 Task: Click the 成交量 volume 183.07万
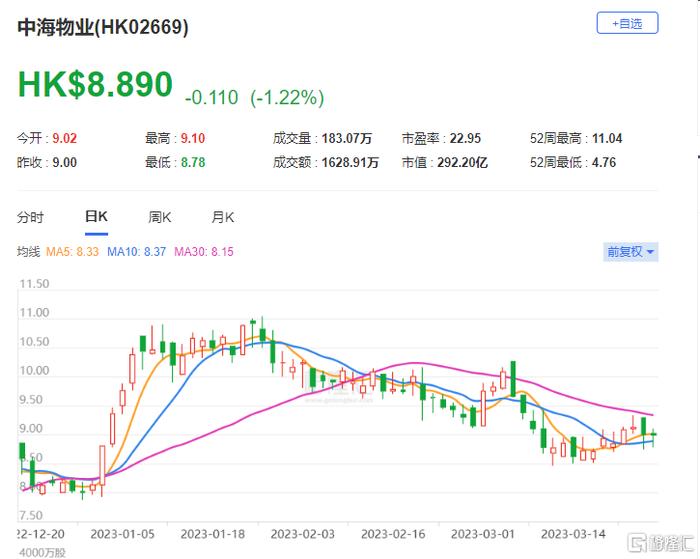tap(347, 138)
